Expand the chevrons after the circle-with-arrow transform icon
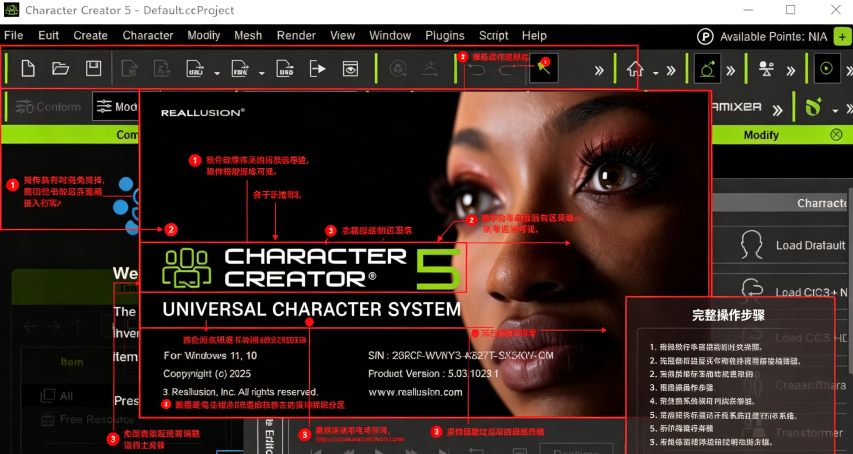Image resolution: width=853 pixels, height=454 pixels. (731, 70)
